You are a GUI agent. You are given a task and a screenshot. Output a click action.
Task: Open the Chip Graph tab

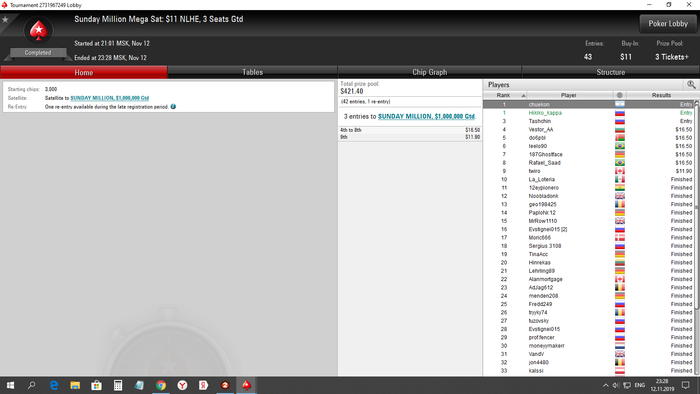coord(429,72)
